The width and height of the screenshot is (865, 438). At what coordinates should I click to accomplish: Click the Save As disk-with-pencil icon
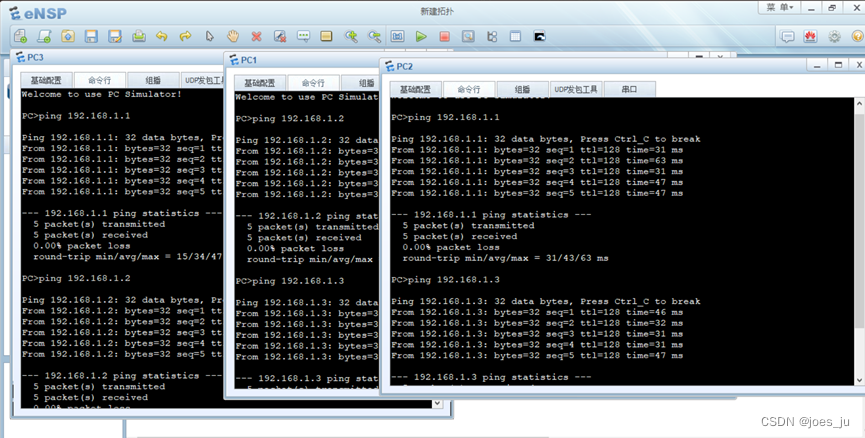click(115, 36)
